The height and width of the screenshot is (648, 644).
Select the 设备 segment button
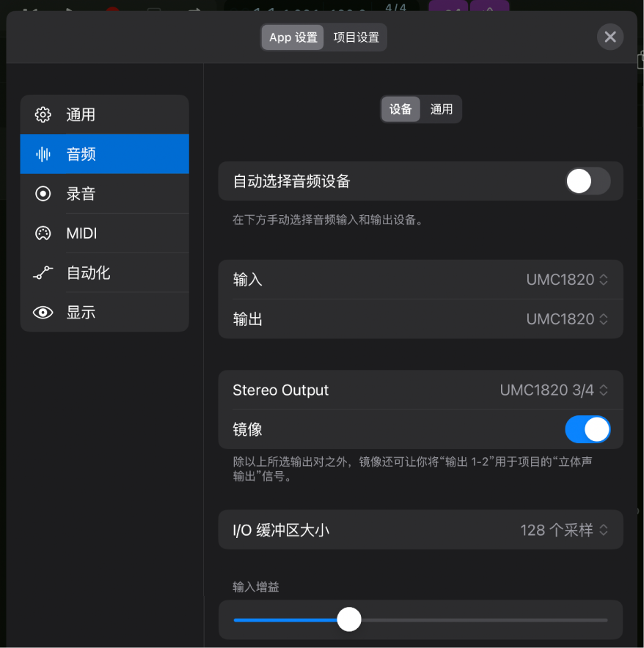click(x=400, y=109)
